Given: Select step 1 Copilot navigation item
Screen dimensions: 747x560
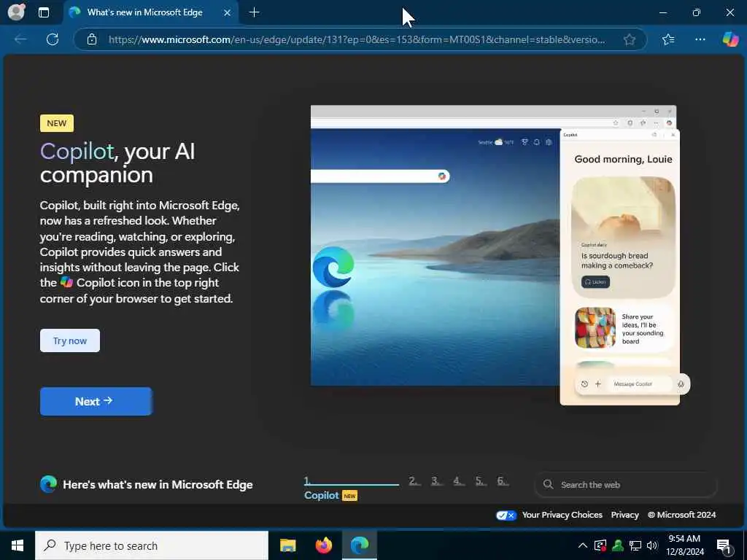Looking at the screenshot, I should [x=351, y=488].
